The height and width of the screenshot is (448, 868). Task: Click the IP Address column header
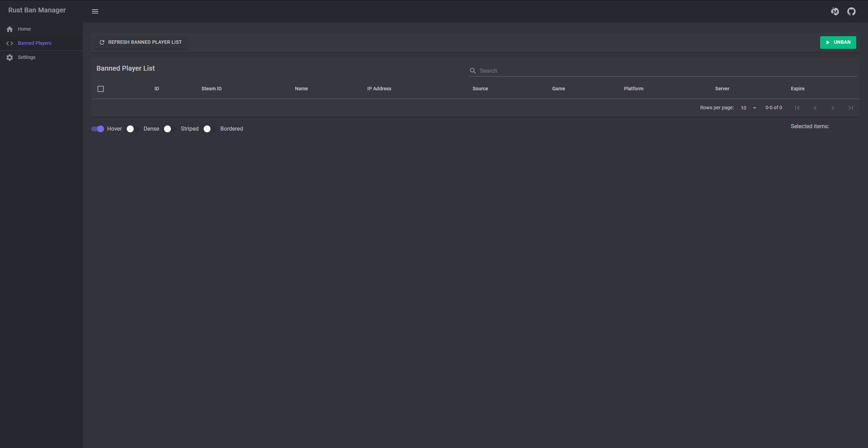379,89
